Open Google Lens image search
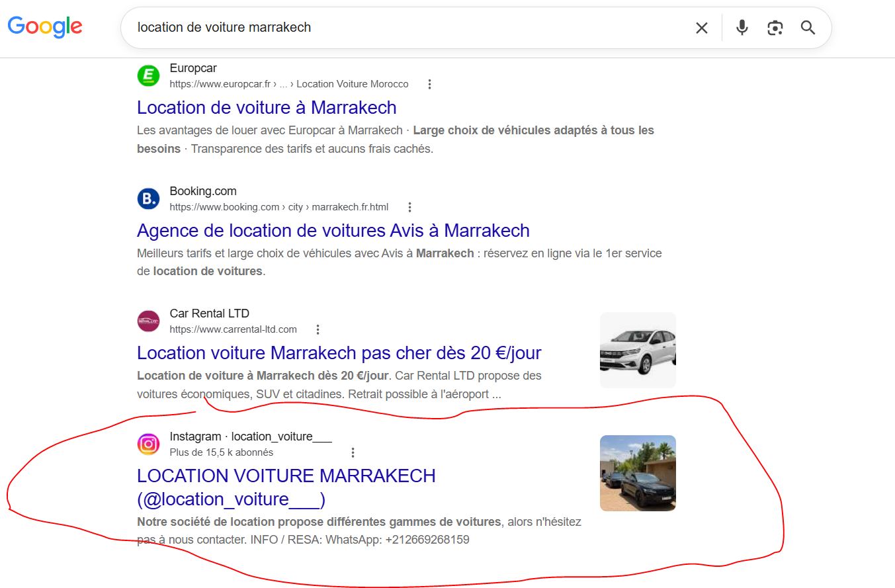The image size is (895, 588). pos(775,28)
